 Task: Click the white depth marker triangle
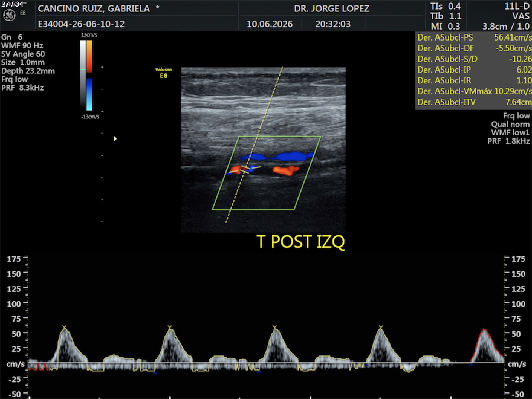(x=115, y=139)
